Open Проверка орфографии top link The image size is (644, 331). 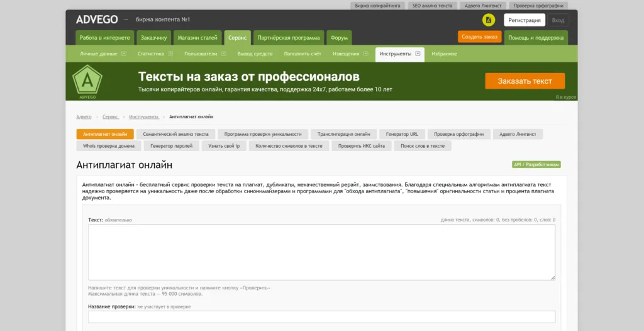(538, 6)
